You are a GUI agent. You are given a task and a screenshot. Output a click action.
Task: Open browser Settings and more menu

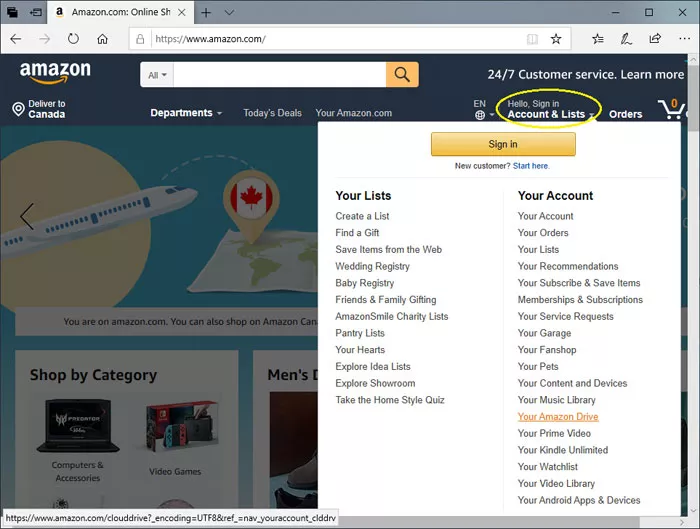coord(684,39)
